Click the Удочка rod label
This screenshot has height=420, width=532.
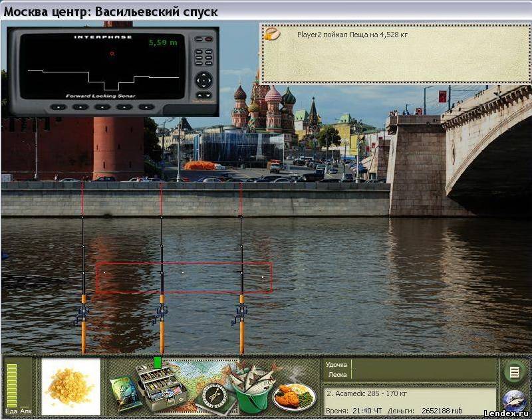(x=336, y=364)
